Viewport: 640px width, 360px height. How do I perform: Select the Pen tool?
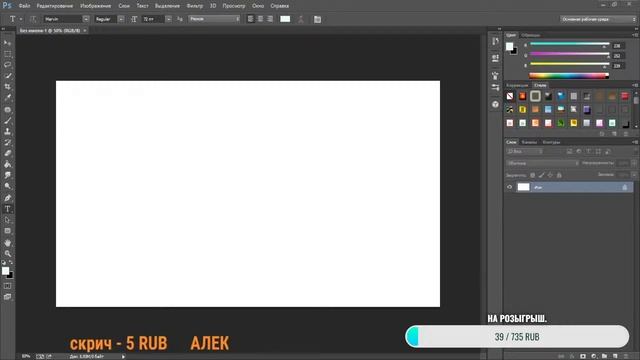(7, 198)
